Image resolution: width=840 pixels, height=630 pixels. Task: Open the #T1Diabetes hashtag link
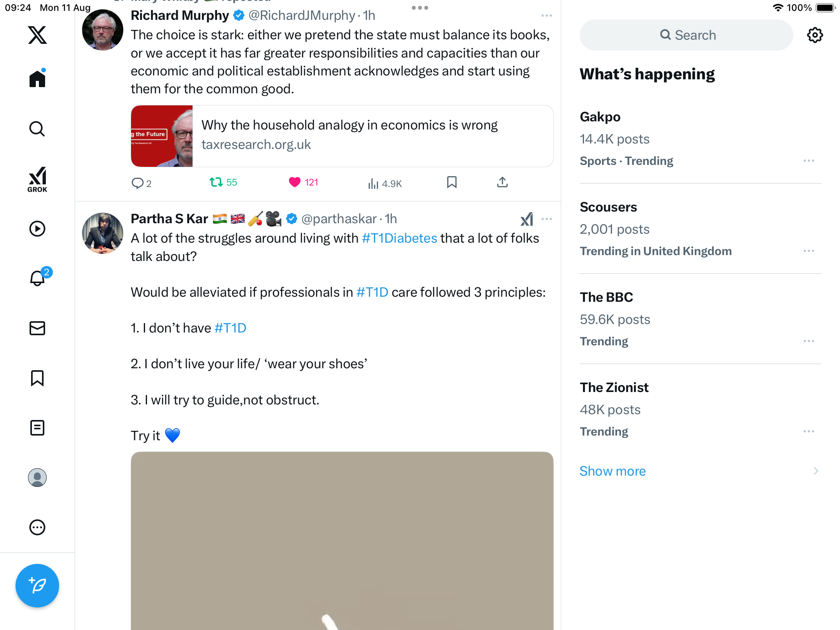pos(399,238)
